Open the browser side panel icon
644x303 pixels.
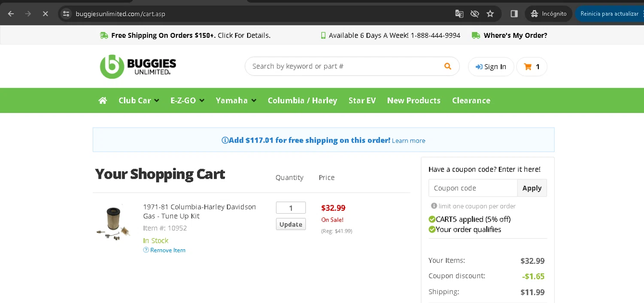tap(514, 14)
